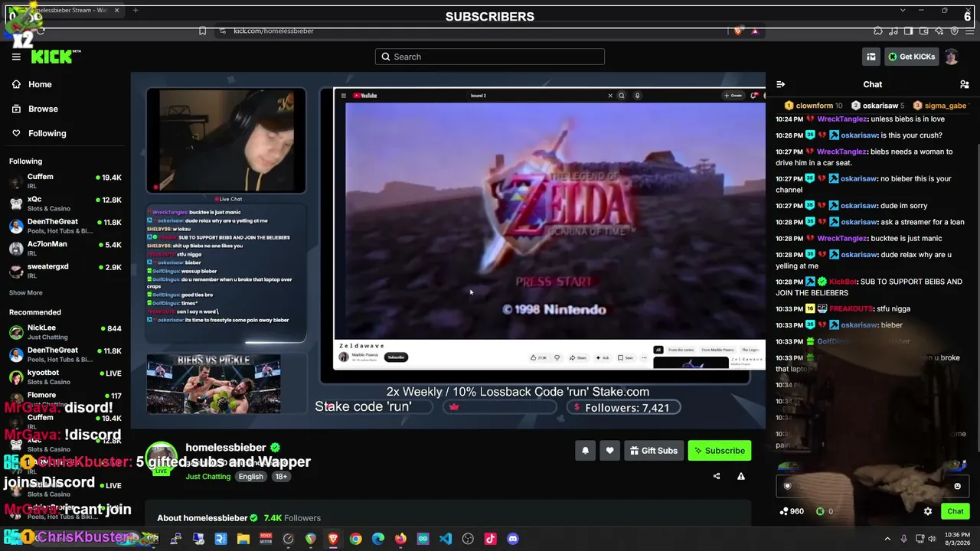The height and width of the screenshot is (551, 980).
Task: Click the green Chat send button
Action: click(x=955, y=511)
